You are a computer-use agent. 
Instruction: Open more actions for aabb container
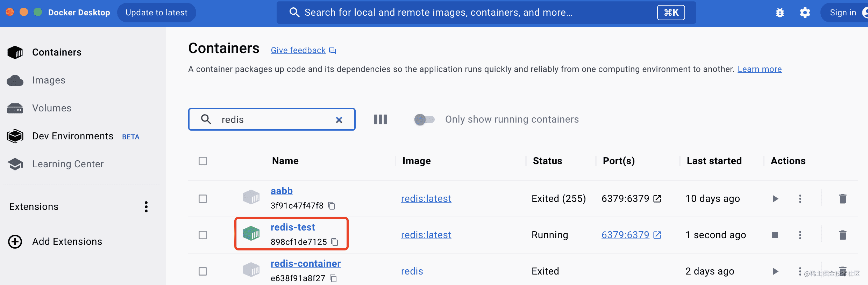800,199
